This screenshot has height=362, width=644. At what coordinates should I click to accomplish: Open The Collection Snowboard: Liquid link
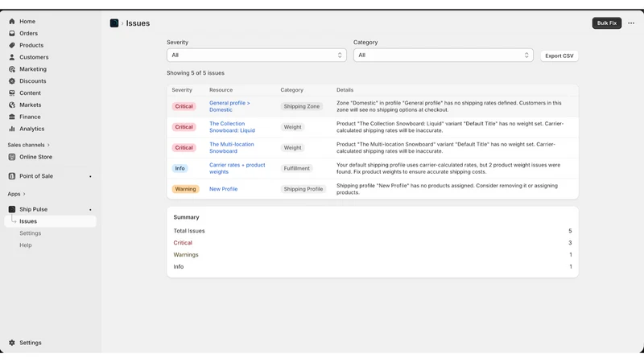tap(232, 127)
